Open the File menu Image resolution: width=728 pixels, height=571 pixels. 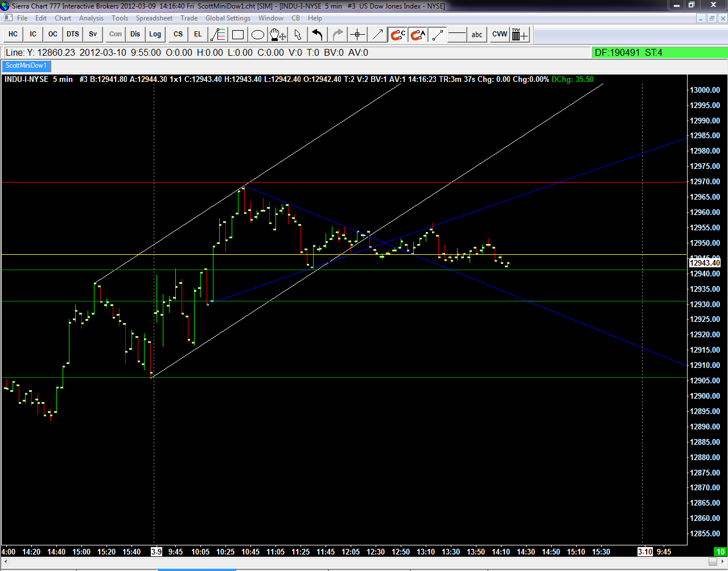click(x=22, y=18)
